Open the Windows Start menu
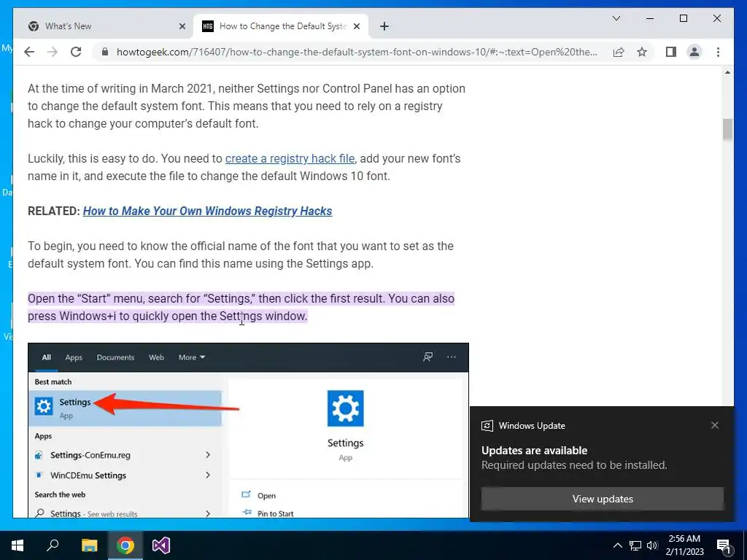 (18, 545)
